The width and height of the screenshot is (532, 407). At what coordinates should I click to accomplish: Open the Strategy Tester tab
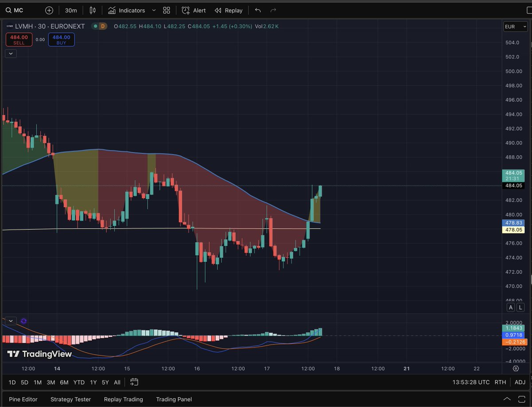(70, 399)
